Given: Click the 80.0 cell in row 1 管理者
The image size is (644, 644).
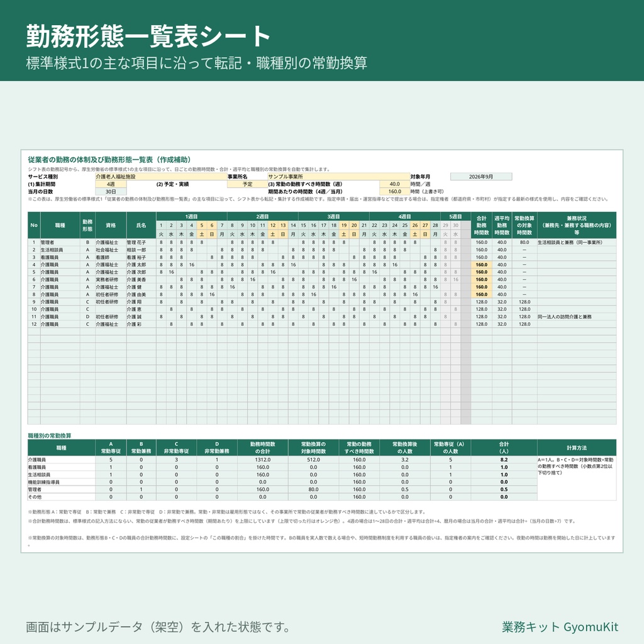Looking at the screenshot, I should pos(525,242).
